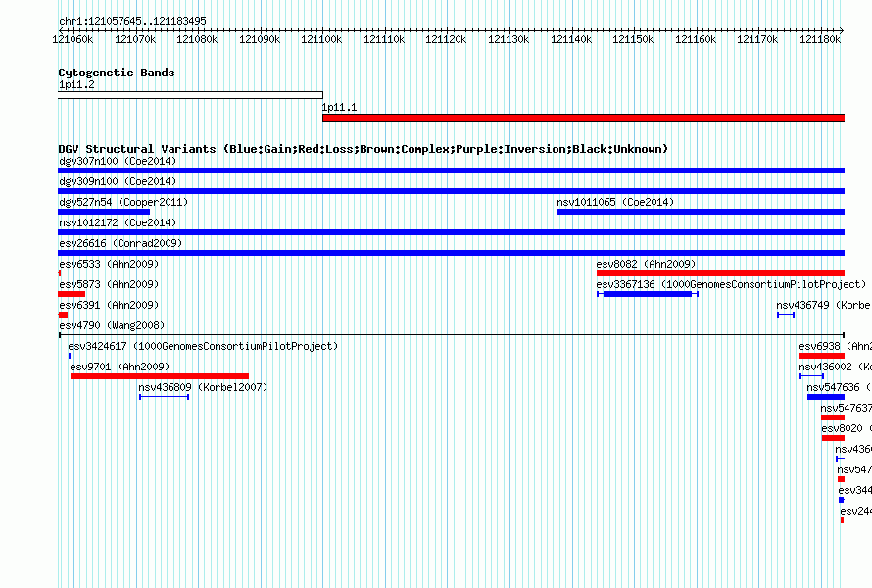The image size is (872, 588).
Task: Click the 121150k ruler tick label
Action: click(x=633, y=39)
